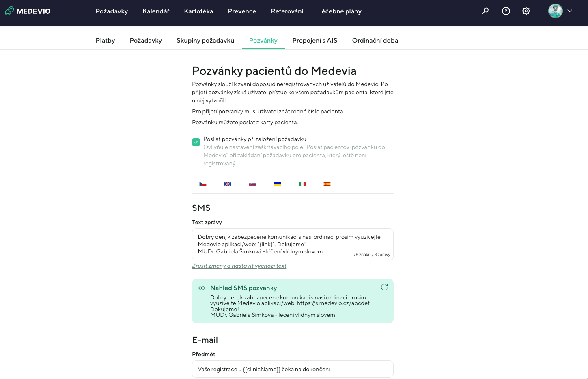Open the Propojení s AIS tab
The image size is (588, 379).
(x=314, y=41)
